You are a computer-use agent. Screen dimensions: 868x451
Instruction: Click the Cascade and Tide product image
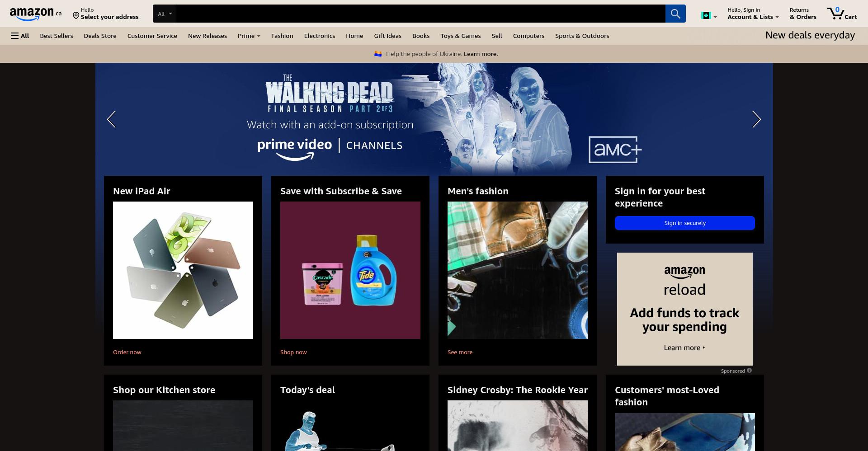350,270
